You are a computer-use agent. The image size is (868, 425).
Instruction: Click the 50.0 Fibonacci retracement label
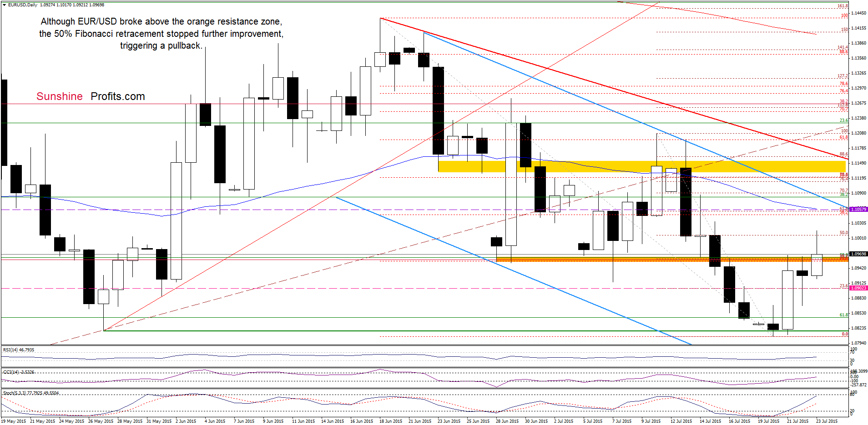[843, 233]
